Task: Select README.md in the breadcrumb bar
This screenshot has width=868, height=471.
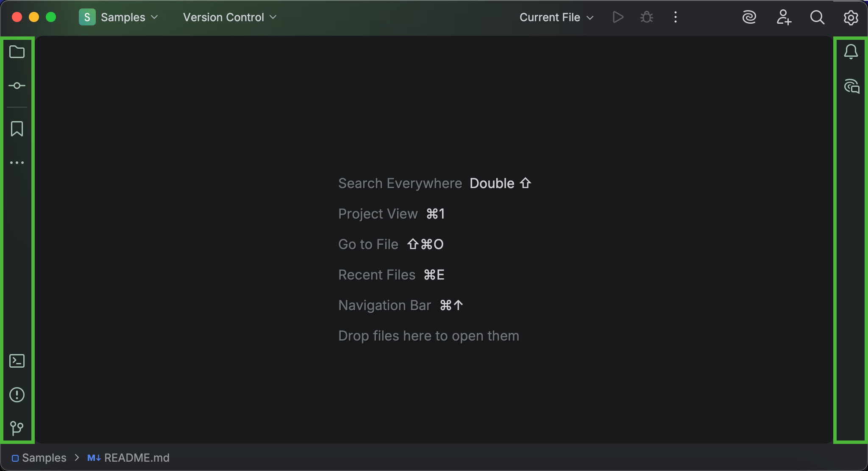Action: pos(136,458)
